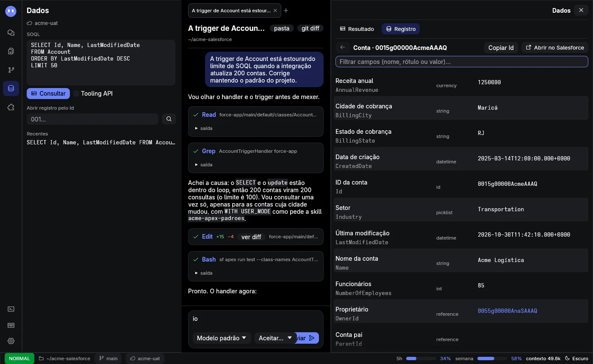Click the Copiar Id button
This screenshot has height=364, width=593.
[501, 47]
